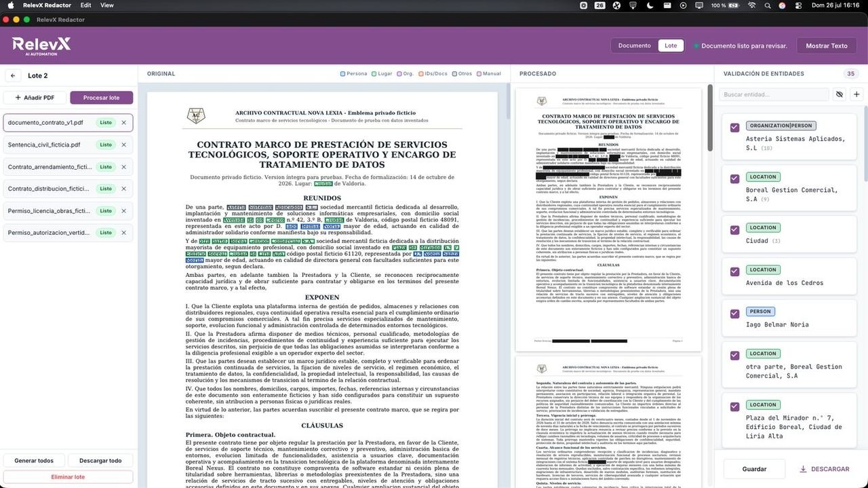
Task: Toggle the Manual legend filter
Action: coord(489,73)
